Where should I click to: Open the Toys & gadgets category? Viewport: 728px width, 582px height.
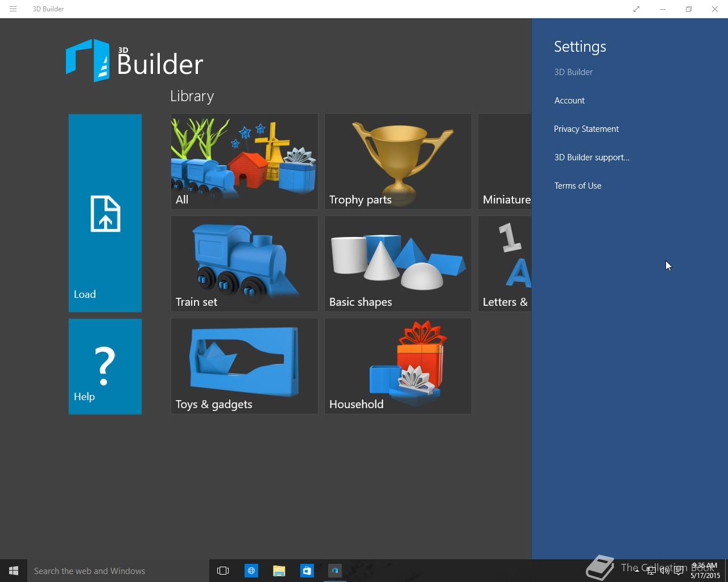[x=245, y=366]
